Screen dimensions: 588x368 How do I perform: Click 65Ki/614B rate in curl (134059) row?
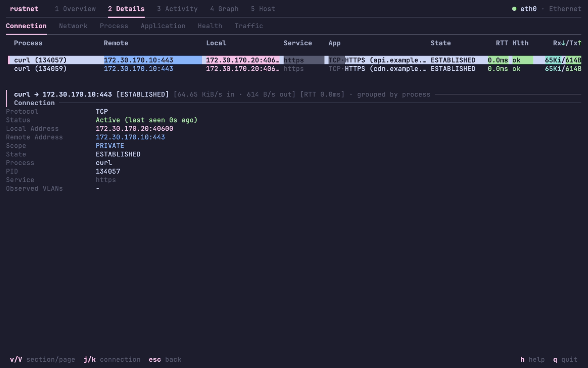click(x=563, y=69)
